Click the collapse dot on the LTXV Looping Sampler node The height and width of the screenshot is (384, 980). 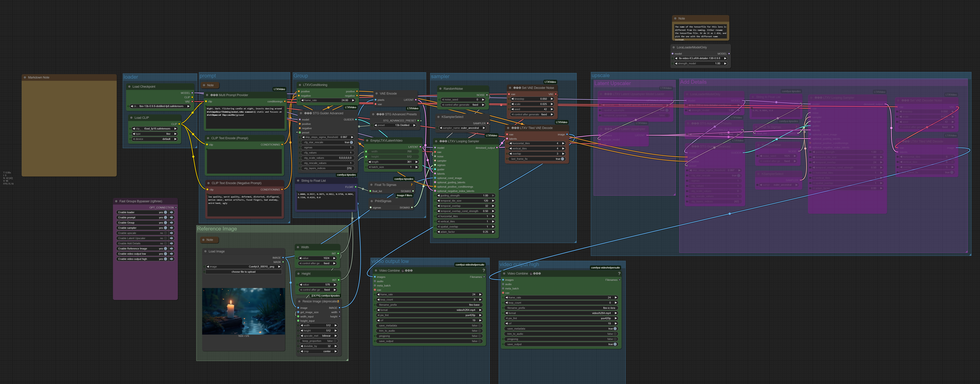click(436, 141)
